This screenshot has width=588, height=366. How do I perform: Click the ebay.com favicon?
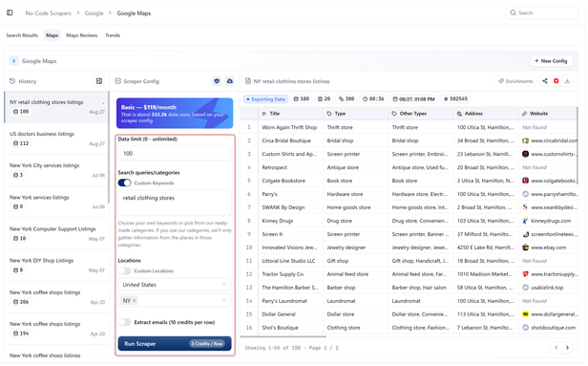[x=525, y=248]
